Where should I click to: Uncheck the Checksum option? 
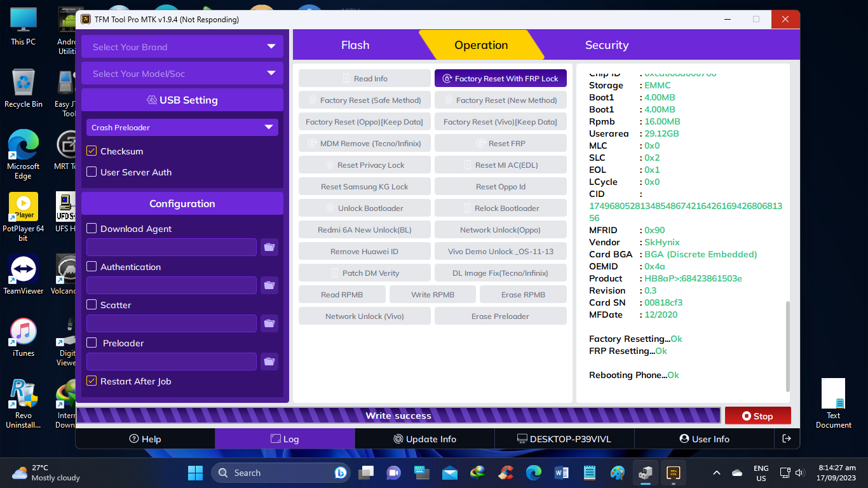(92, 151)
